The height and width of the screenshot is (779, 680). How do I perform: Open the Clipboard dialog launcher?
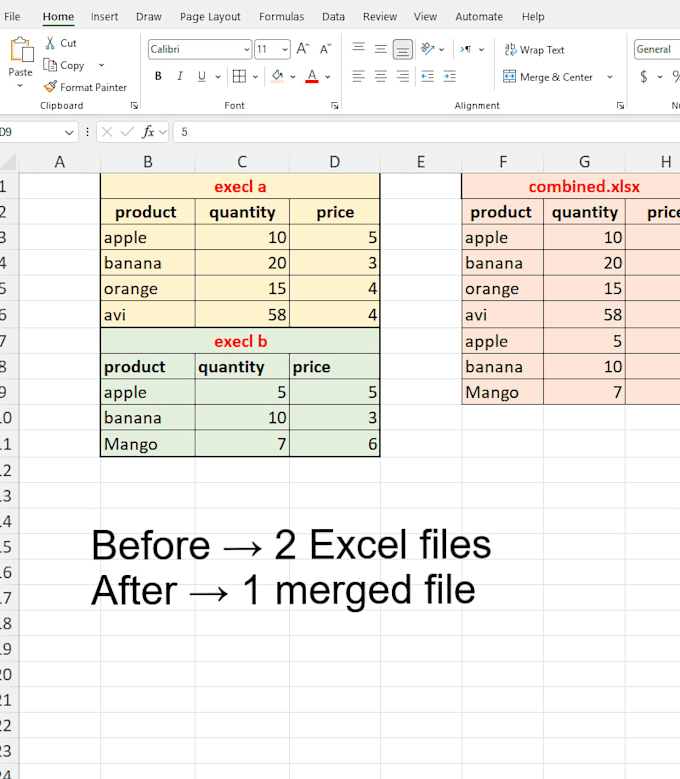[134, 105]
